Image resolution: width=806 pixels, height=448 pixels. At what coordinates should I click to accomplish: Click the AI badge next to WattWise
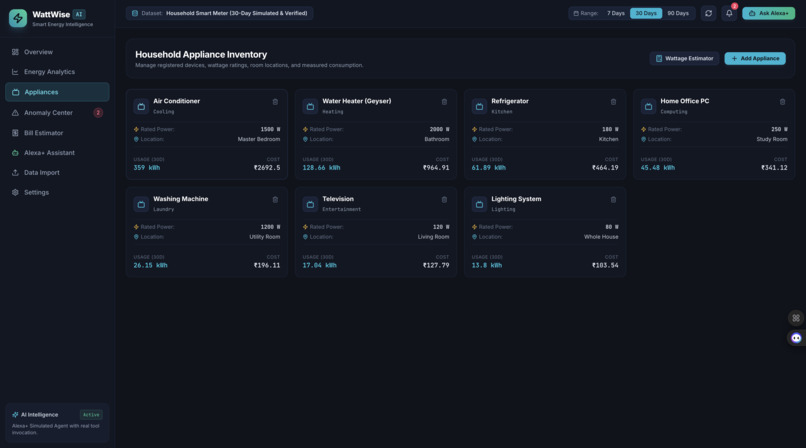pos(79,14)
